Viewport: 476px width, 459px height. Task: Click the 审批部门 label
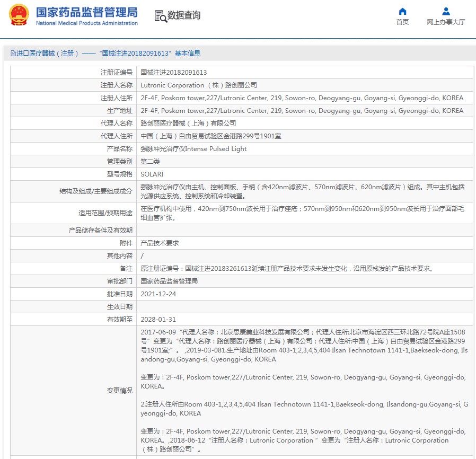[x=120, y=282]
